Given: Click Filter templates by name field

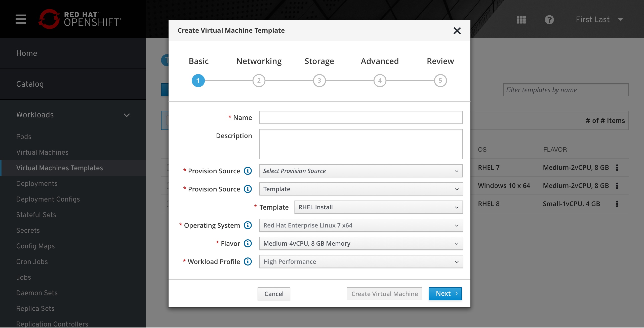Looking at the screenshot, I should click(x=566, y=90).
